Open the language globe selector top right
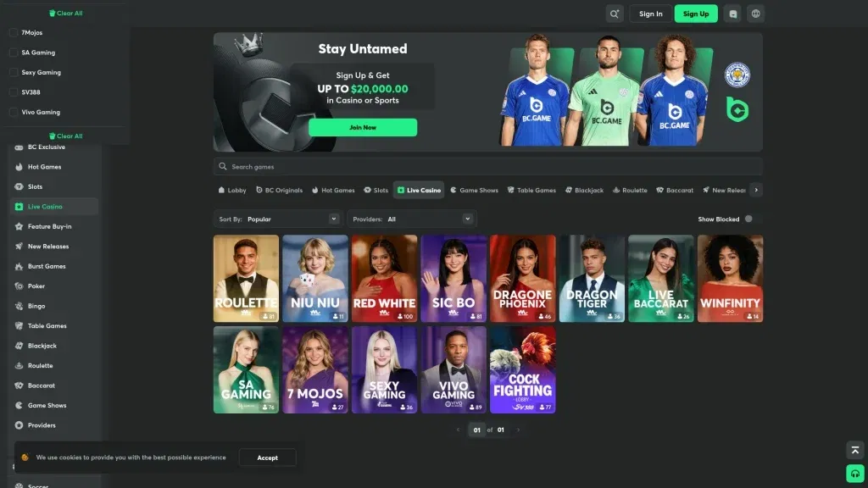The width and height of the screenshot is (868, 488). (x=756, y=14)
